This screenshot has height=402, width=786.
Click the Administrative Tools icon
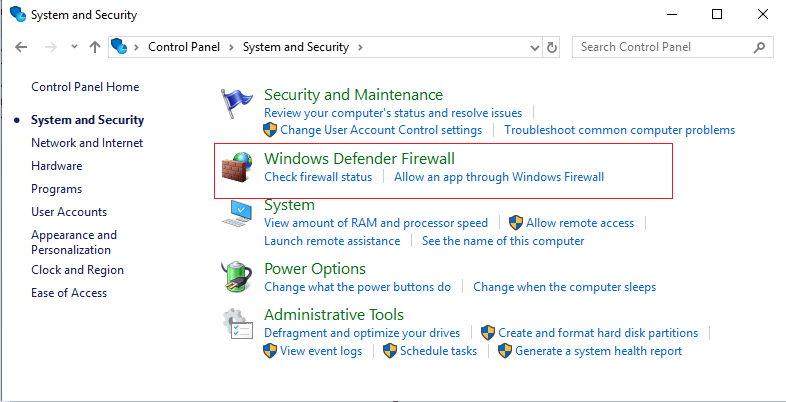237,324
